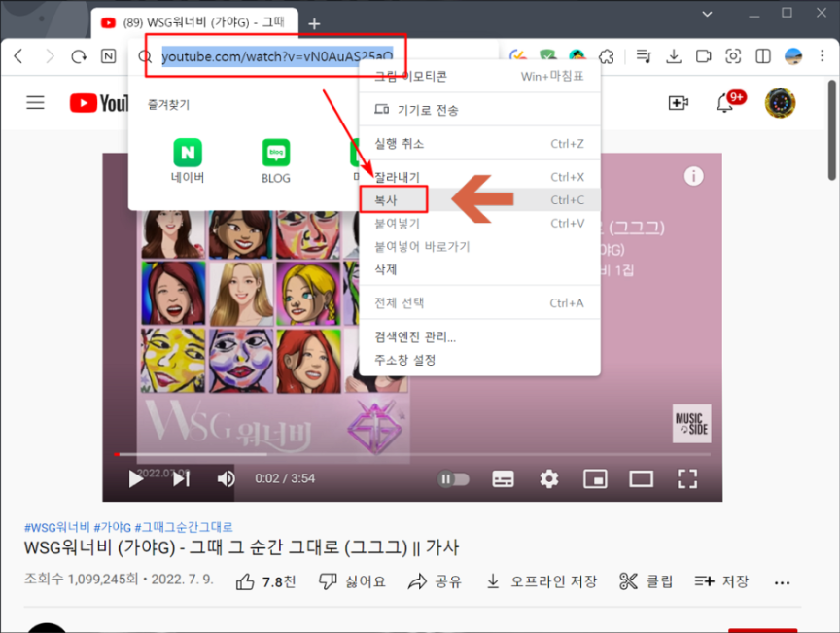Viewport: 840px width, 633px height.
Task: Toggle the side panel split-view icon
Action: click(x=763, y=56)
